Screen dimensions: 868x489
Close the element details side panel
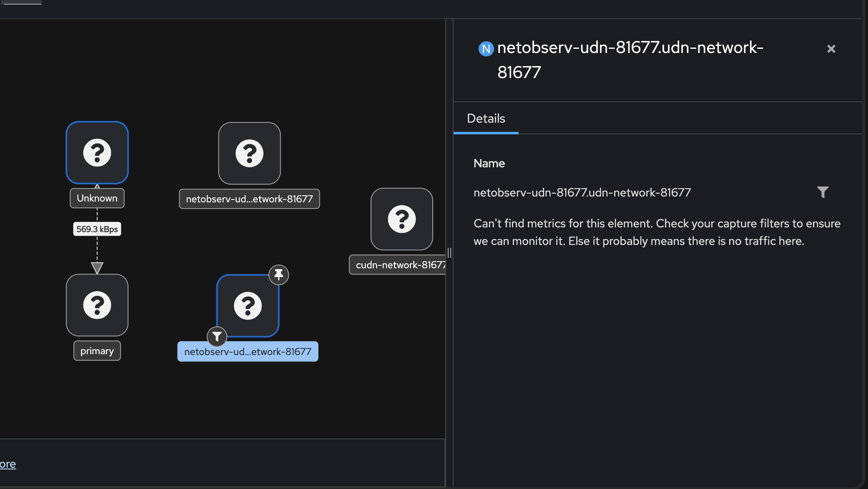pyautogui.click(x=831, y=49)
